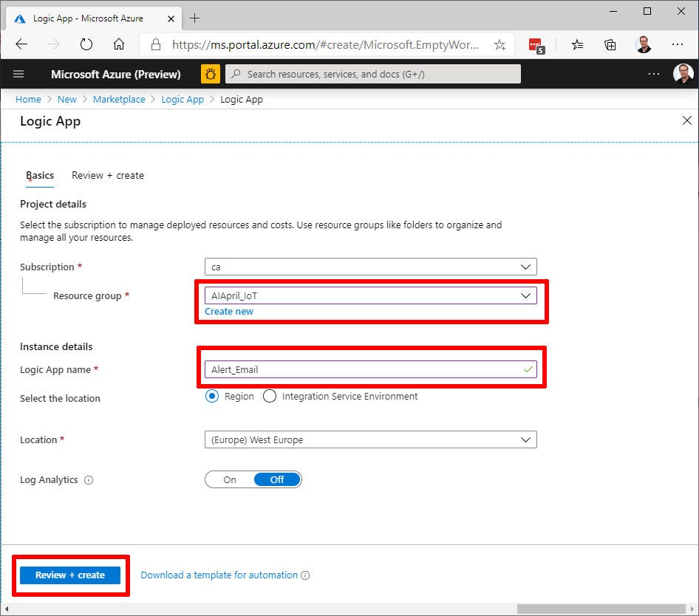Click the yellow preview bug icon
The width and height of the screenshot is (699, 616).
211,74
